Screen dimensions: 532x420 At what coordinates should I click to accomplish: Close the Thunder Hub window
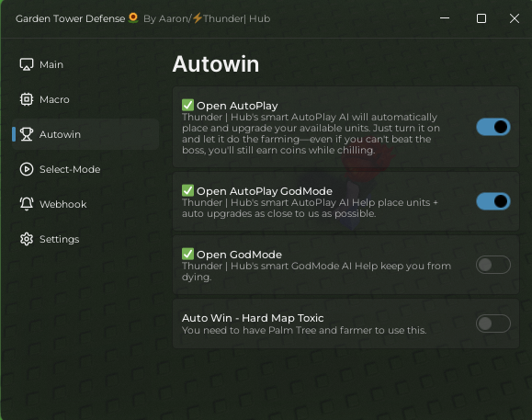tap(515, 18)
